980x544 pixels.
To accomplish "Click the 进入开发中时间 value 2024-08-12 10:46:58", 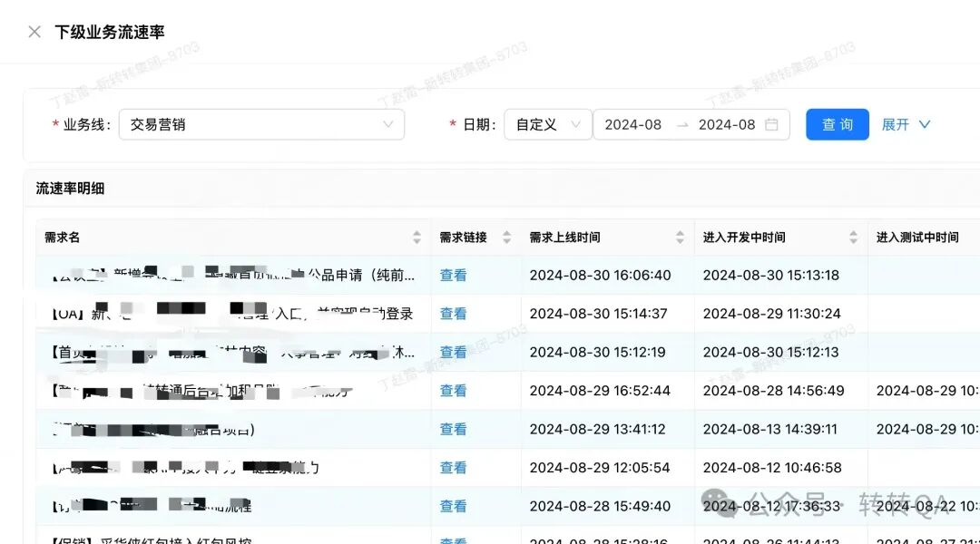I will tap(772, 468).
